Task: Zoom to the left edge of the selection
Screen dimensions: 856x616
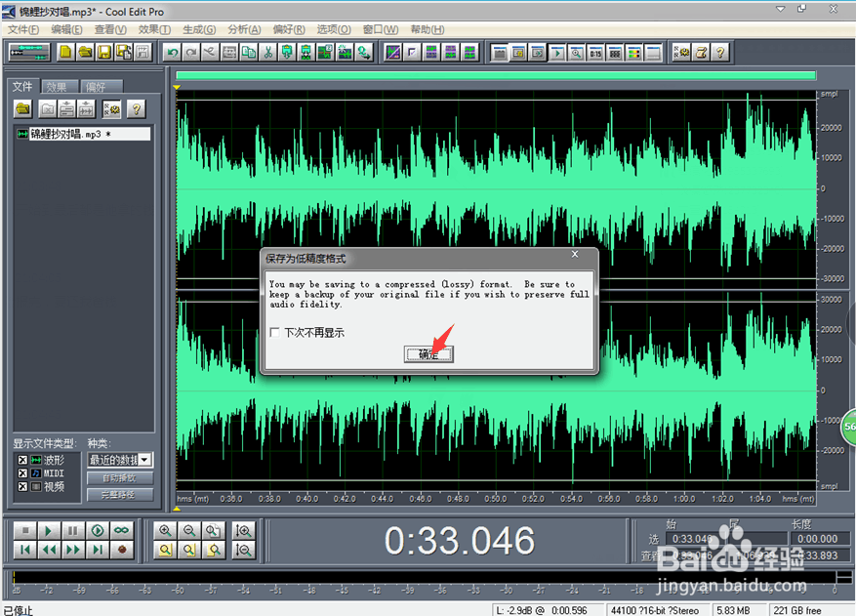Action: tap(189, 550)
